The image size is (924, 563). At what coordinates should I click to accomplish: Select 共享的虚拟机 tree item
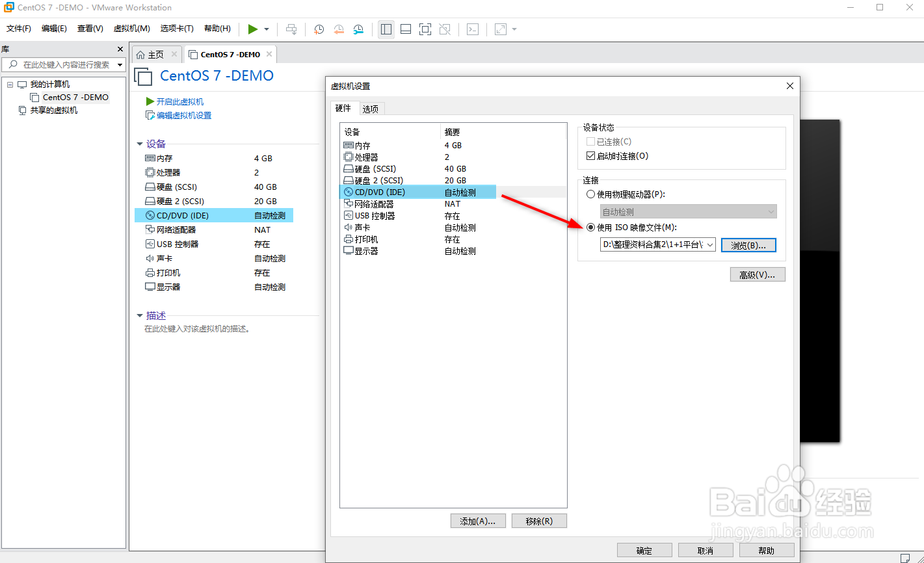53,111
